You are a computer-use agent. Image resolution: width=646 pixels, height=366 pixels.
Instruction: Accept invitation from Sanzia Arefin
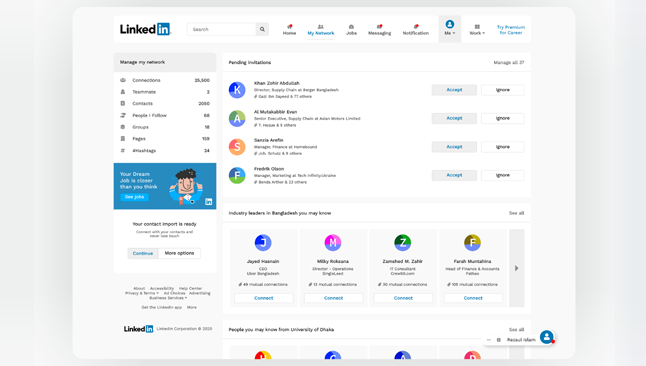point(454,147)
